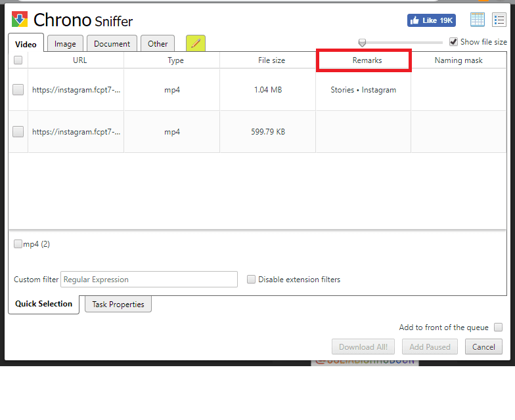Click the Facebook Like 19K button

tap(431, 20)
